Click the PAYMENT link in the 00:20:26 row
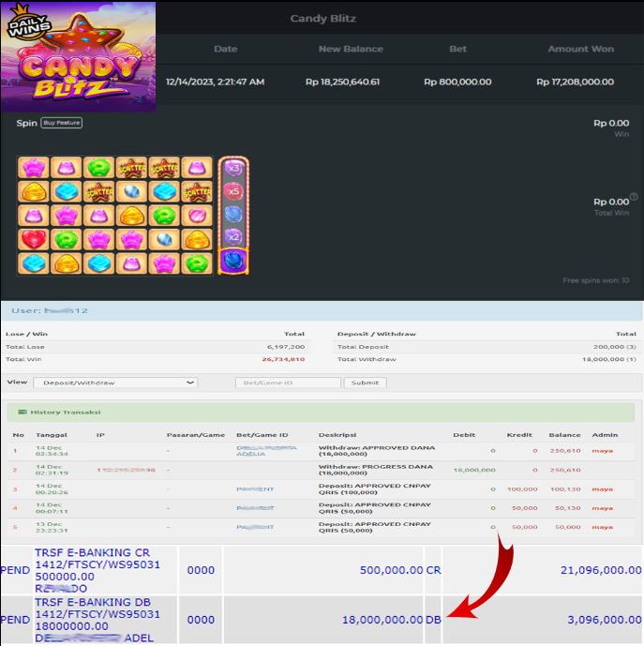The image size is (644, 646). coord(255,489)
